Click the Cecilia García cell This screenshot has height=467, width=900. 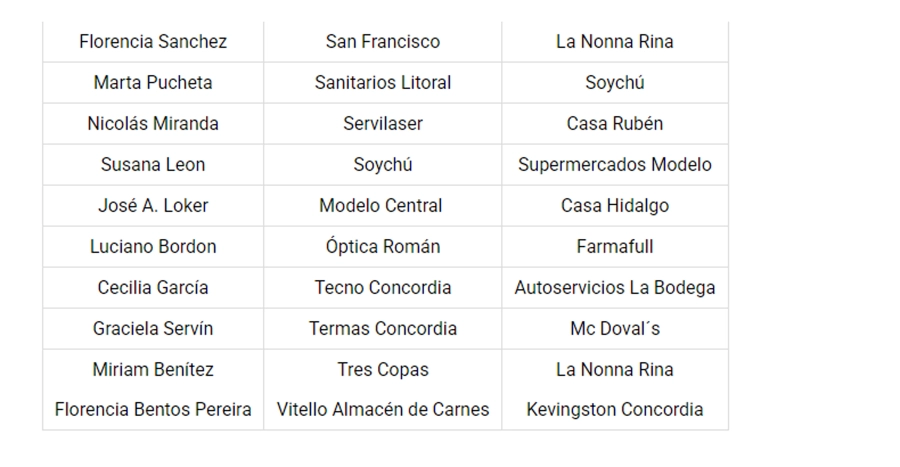click(153, 288)
